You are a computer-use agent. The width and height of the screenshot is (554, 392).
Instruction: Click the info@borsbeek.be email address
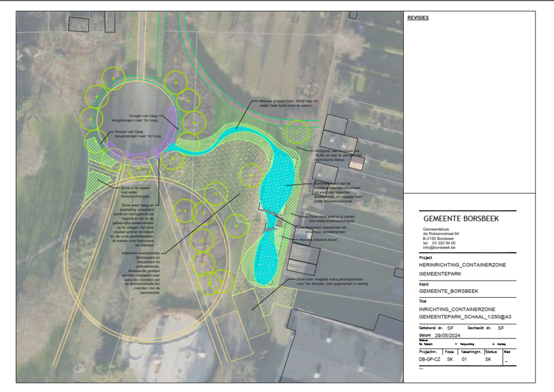439,247
